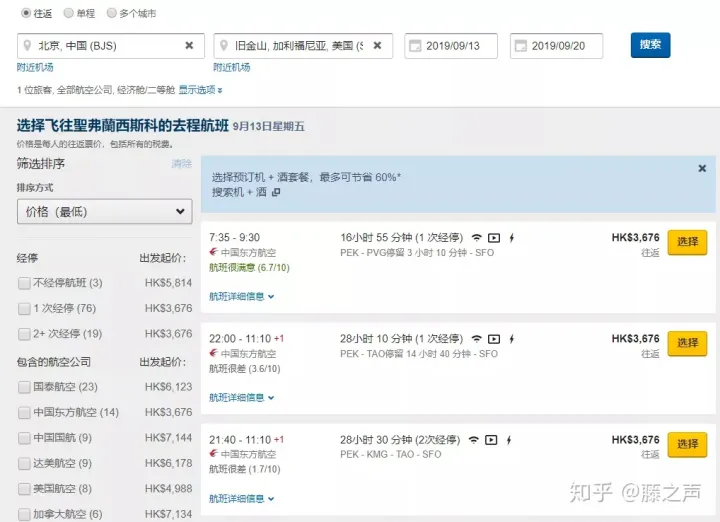Click Wi-Fi icon on 28小时 30 分钟 flight

coord(473,440)
